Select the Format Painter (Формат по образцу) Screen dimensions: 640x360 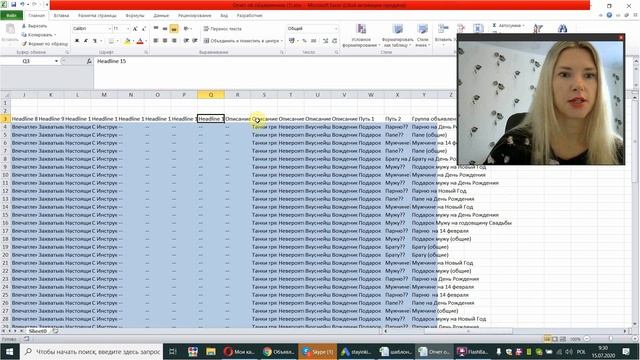[x=44, y=44]
